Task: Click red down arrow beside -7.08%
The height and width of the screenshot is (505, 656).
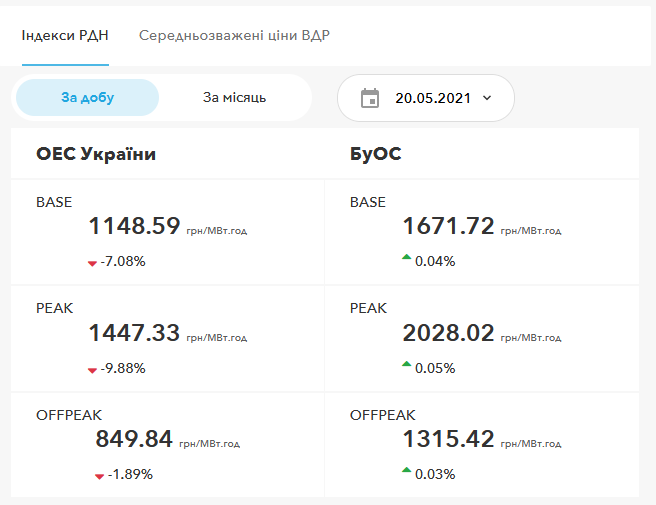Action: tap(92, 263)
